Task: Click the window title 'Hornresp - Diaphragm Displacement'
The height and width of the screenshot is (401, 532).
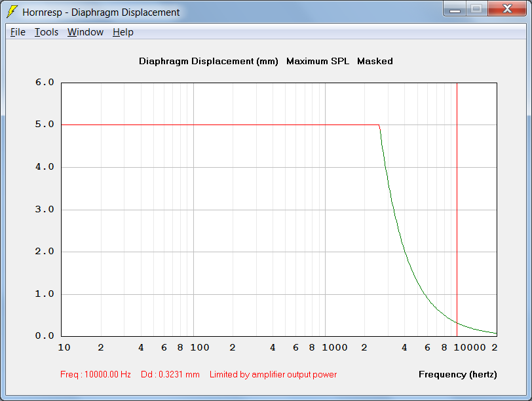Action: pyautogui.click(x=101, y=12)
